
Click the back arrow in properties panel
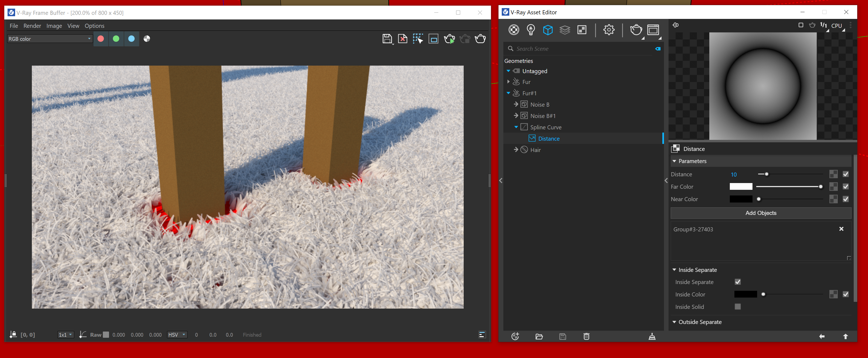(x=822, y=336)
